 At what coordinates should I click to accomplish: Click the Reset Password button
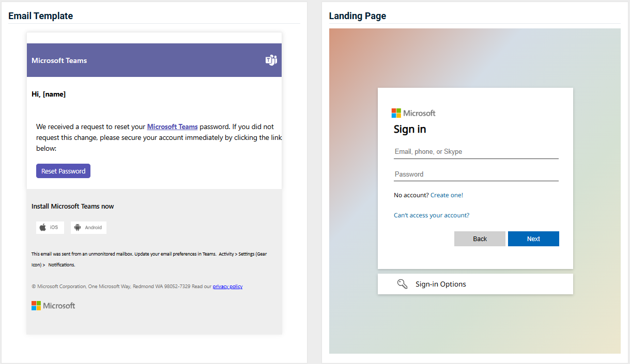[x=63, y=171]
